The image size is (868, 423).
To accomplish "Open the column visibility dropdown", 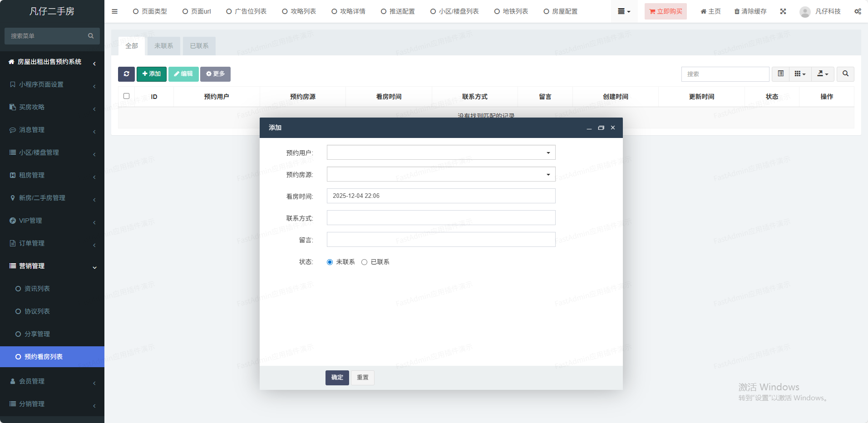I will (x=800, y=74).
